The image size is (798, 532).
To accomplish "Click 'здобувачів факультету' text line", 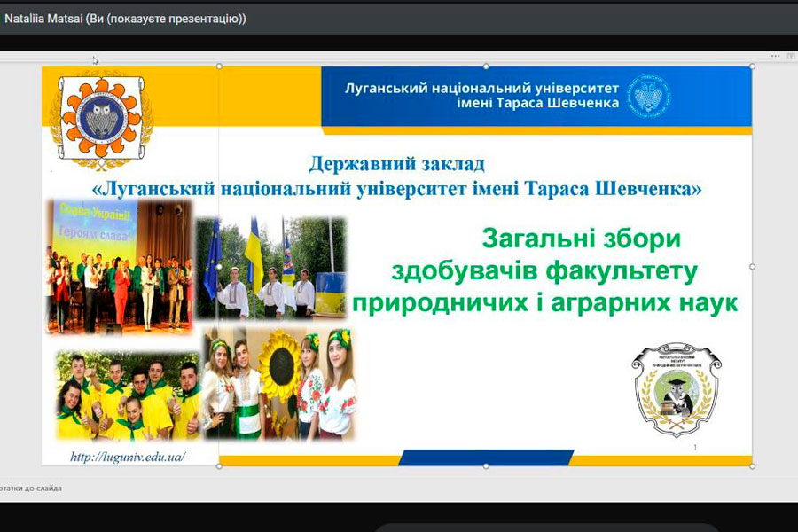I will coord(544,272).
